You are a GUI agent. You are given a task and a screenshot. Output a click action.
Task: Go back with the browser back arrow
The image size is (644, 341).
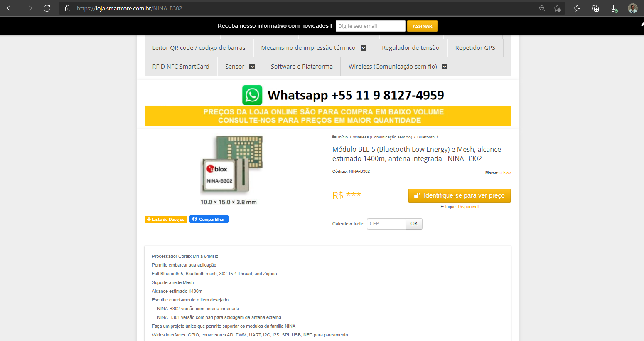point(10,8)
